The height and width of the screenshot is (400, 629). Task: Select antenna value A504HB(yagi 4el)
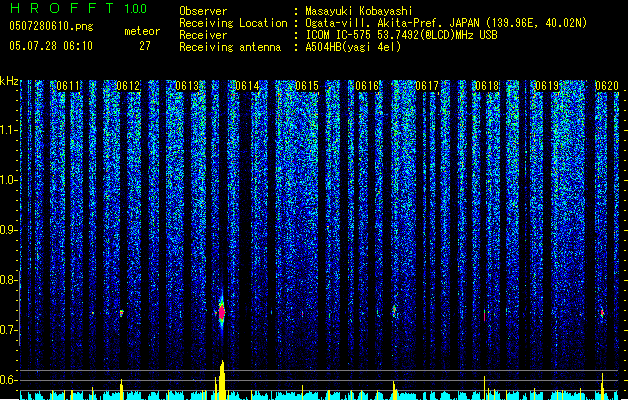pos(353,47)
